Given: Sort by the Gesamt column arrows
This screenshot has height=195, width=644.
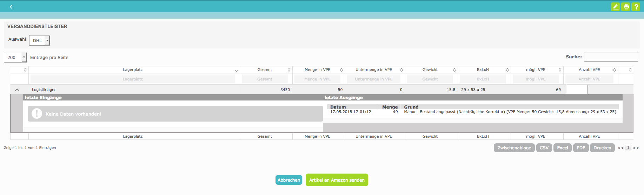Looking at the screenshot, I should click(289, 70).
